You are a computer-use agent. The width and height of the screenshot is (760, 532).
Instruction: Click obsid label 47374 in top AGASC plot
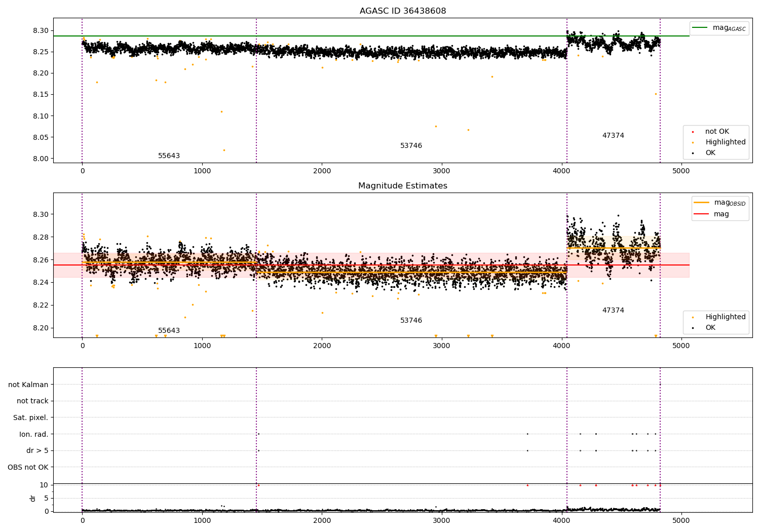pos(613,136)
